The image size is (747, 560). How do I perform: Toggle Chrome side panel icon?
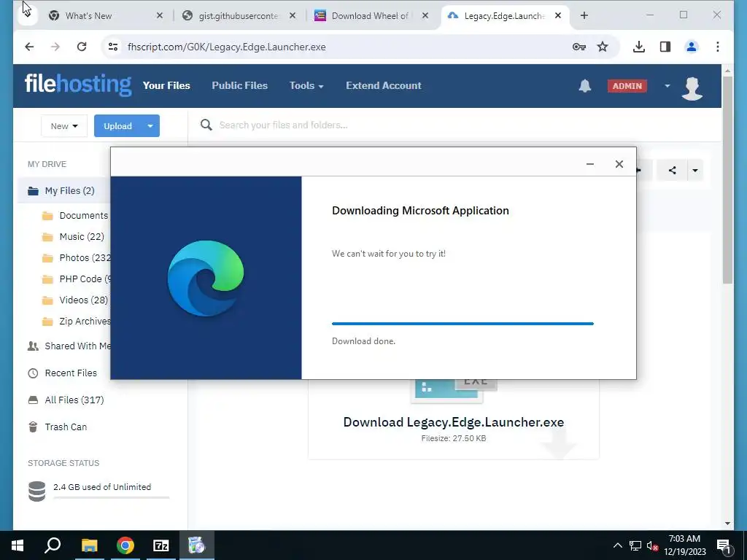(x=665, y=47)
